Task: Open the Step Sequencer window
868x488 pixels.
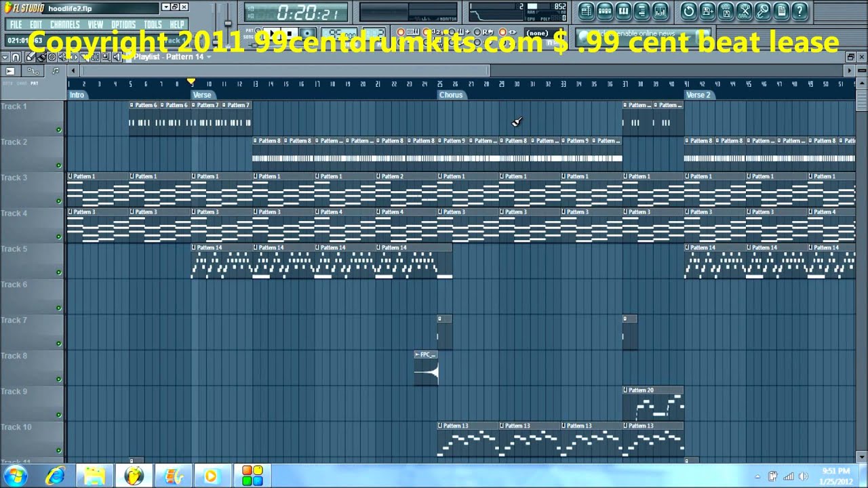Action: pyautogui.click(x=605, y=11)
